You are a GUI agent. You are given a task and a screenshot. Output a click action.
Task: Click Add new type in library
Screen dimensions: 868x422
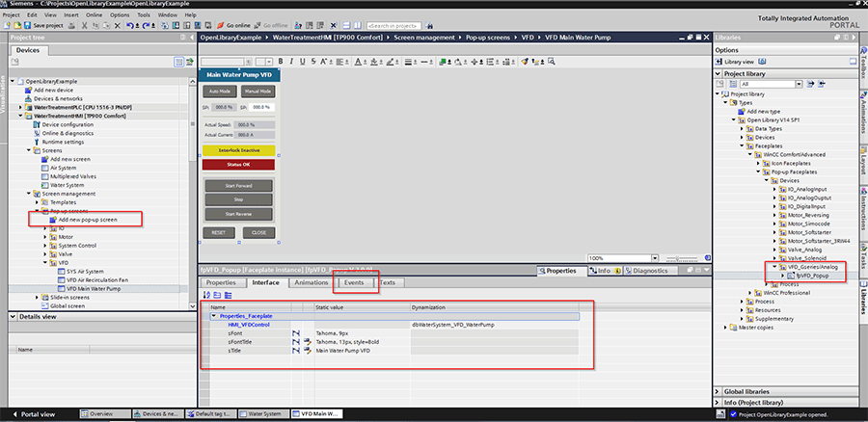(759, 111)
